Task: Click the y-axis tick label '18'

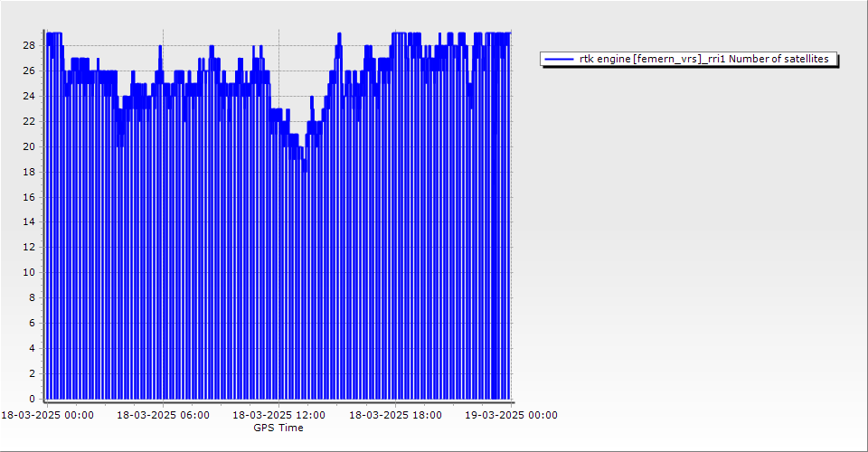Action: (29, 172)
